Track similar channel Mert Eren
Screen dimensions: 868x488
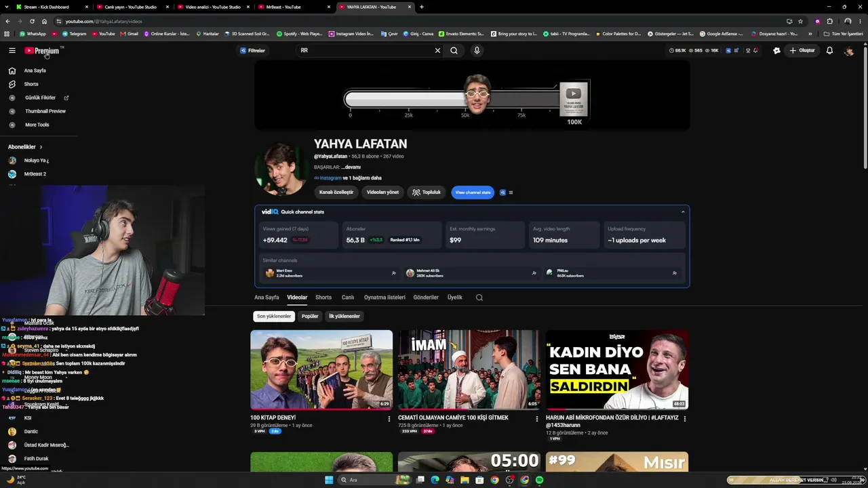point(394,273)
